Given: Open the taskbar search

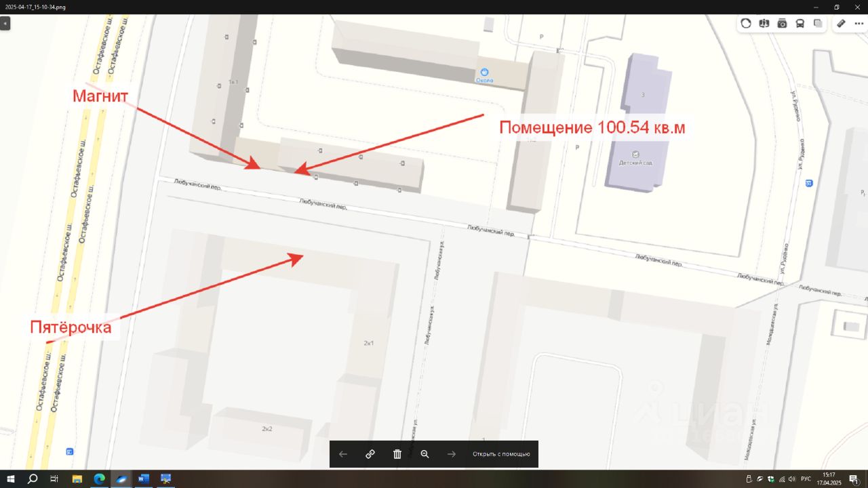Looking at the screenshot, I should coord(33,479).
